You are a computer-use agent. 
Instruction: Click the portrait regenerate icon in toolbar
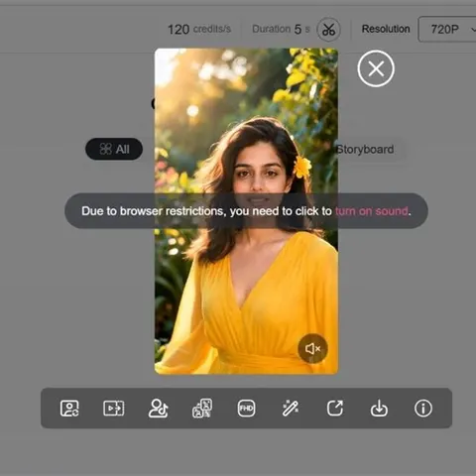tap(69, 409)
